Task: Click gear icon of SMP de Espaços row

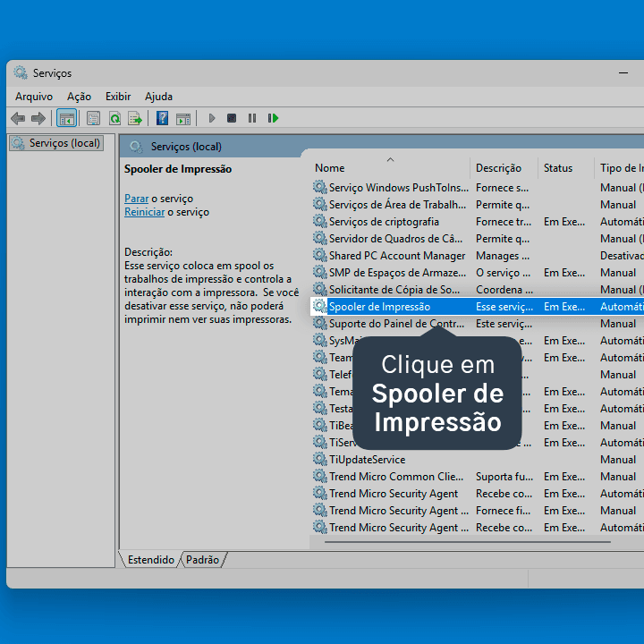Action: coord(319,272)
